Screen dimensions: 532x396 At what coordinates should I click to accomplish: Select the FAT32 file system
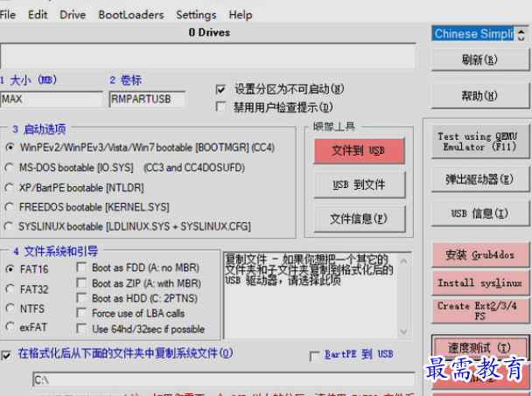(x=10, y=288)
